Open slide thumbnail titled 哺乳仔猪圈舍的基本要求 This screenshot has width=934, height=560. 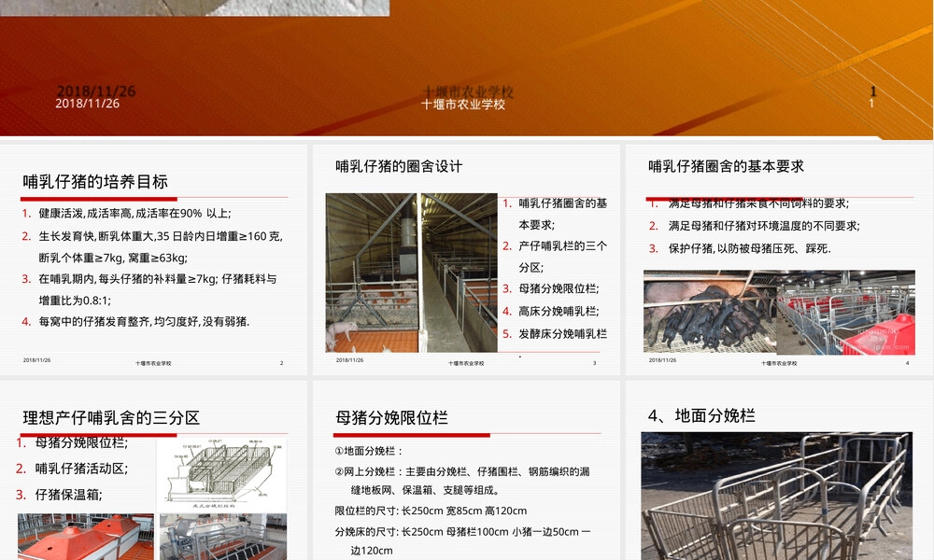click(x=779, y=260)
